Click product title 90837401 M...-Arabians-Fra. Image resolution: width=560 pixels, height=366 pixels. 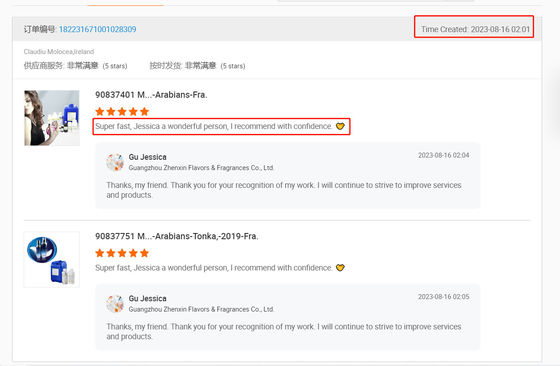[151, 95]
